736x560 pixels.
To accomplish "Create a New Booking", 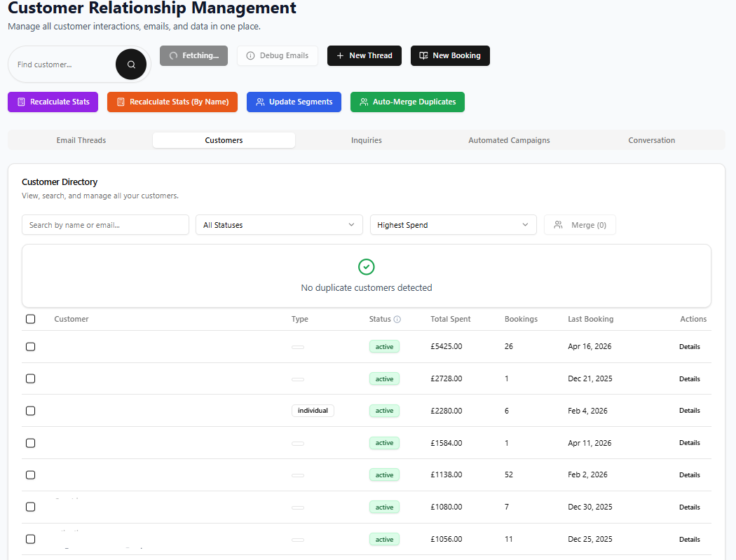I will [x=450, y=55].
